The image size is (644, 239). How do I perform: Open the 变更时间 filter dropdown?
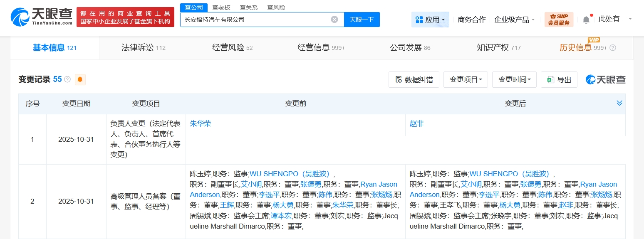pos(514,80)
